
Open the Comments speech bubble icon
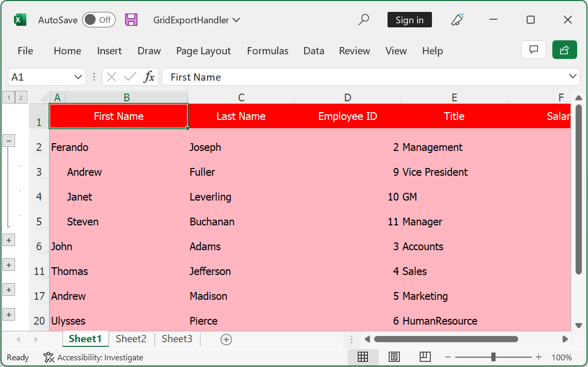coord(534,50)
